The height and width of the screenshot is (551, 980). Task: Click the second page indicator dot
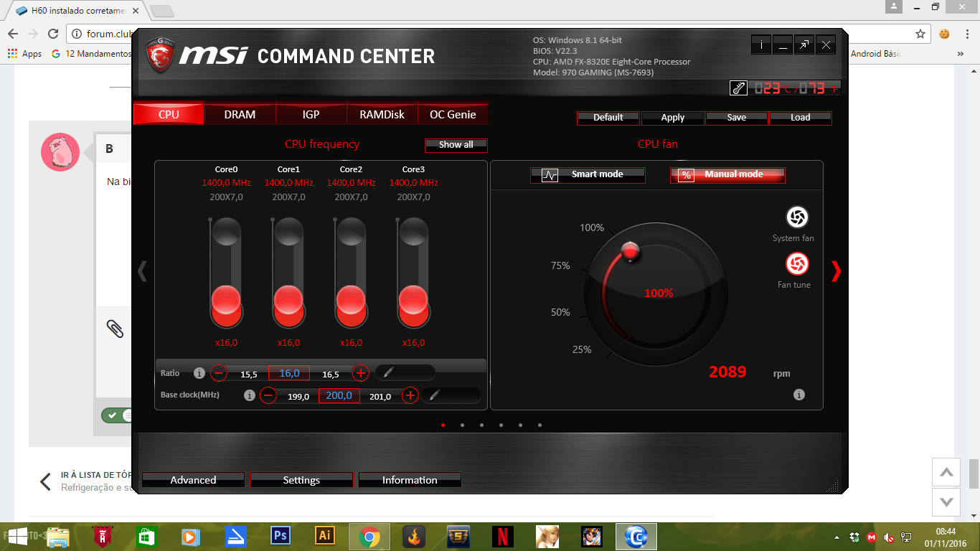(462, 425)
